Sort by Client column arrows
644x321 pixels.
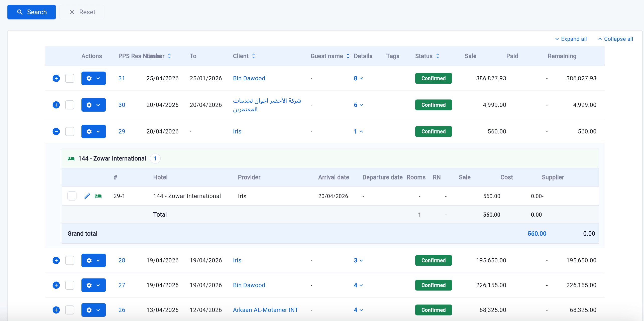click(254, 56)
